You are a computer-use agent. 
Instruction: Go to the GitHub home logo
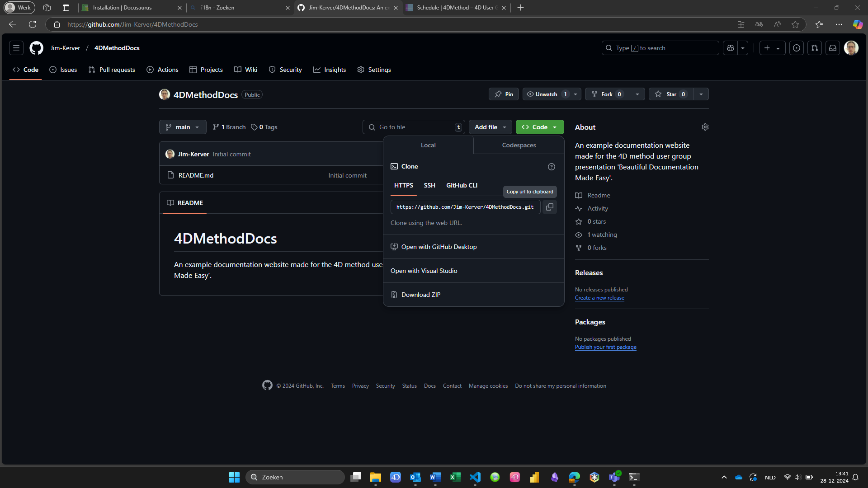click(37, 48)
